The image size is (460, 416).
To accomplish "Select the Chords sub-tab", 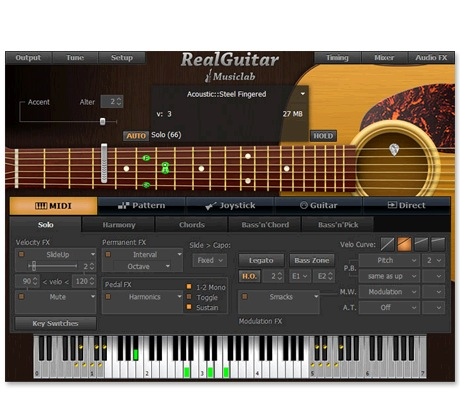I will [192, 225].
